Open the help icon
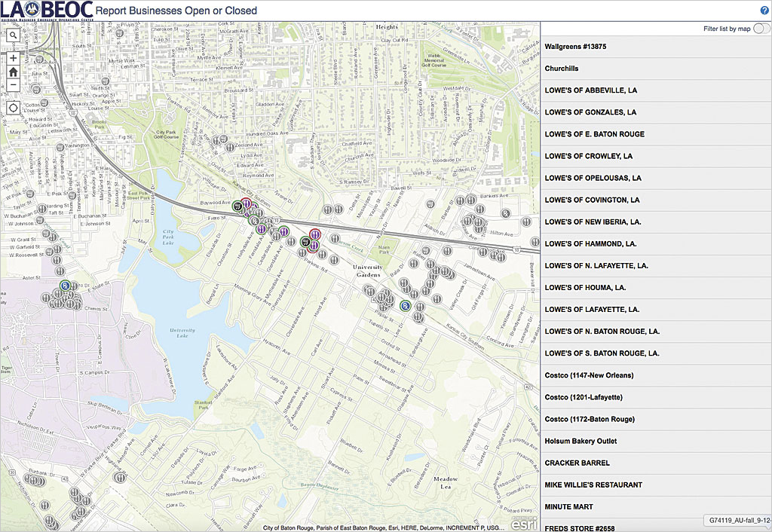 [764, 11]
